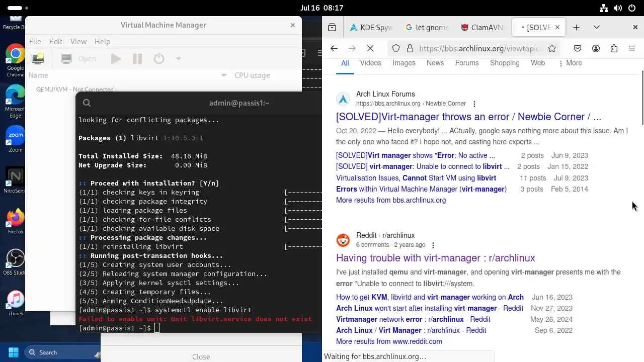The height and width of the screenshot is (362, 644).
Task: Stop loading the page
Action: [x=370, y=48]
